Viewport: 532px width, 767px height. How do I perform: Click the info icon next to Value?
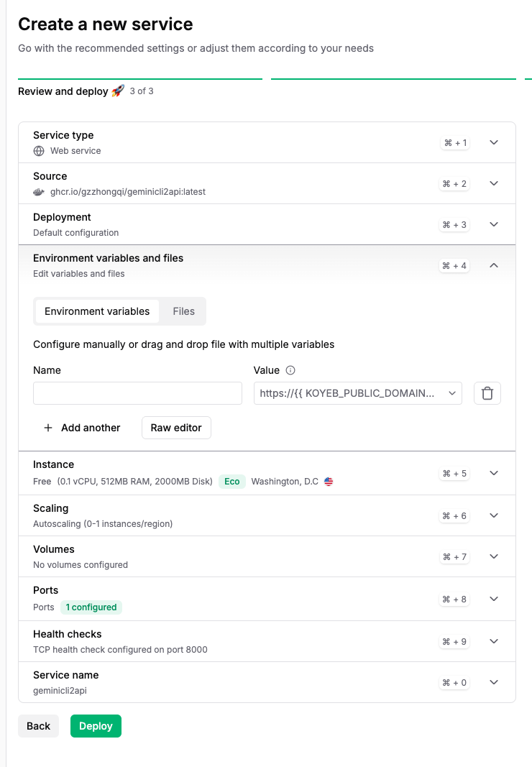(x=290, y=370)
